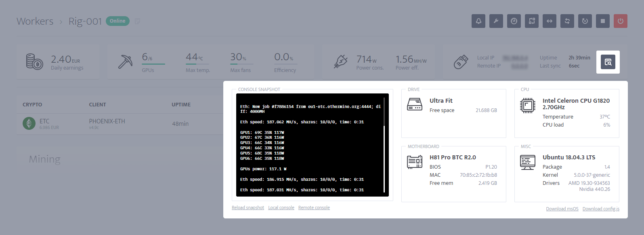
Task: Click the monitor icon in Misc panel
Action: (528, 162)
